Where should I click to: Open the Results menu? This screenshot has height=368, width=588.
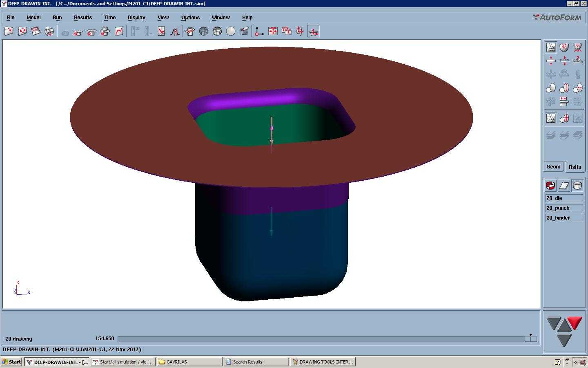(82, 18)
